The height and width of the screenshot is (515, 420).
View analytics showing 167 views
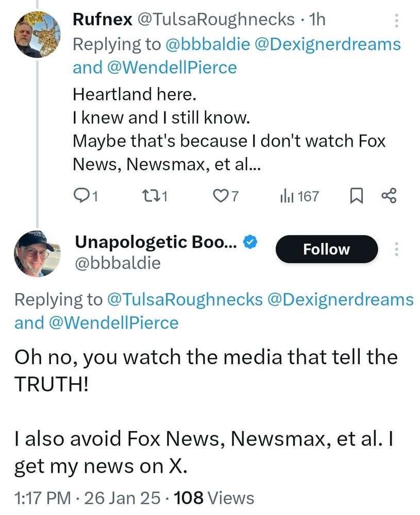point(299,196)
